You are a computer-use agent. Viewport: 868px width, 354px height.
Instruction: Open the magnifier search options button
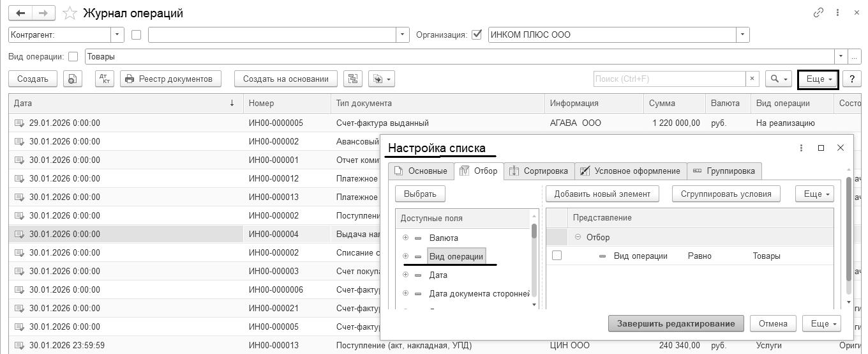778,79
